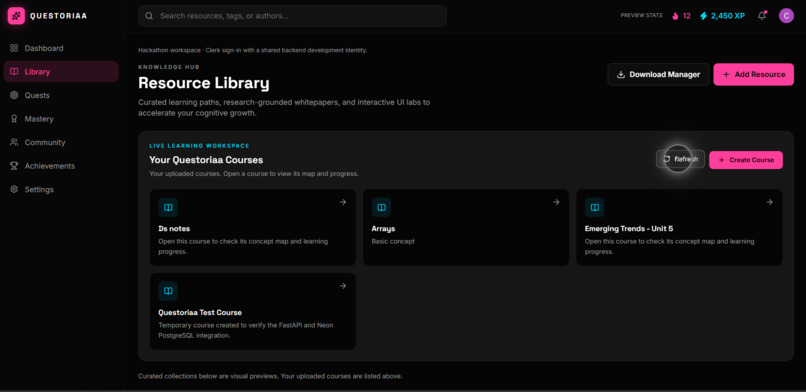Click the Achievements trophy icon
Viewport: 806px width, 392px height.
point(14,166)
